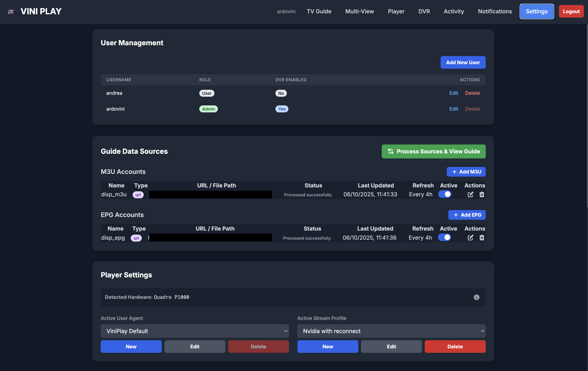Delete the Nvidia with reconnect stream profile
The width and height of the screenshot is (588, 371).
(455, 347)
